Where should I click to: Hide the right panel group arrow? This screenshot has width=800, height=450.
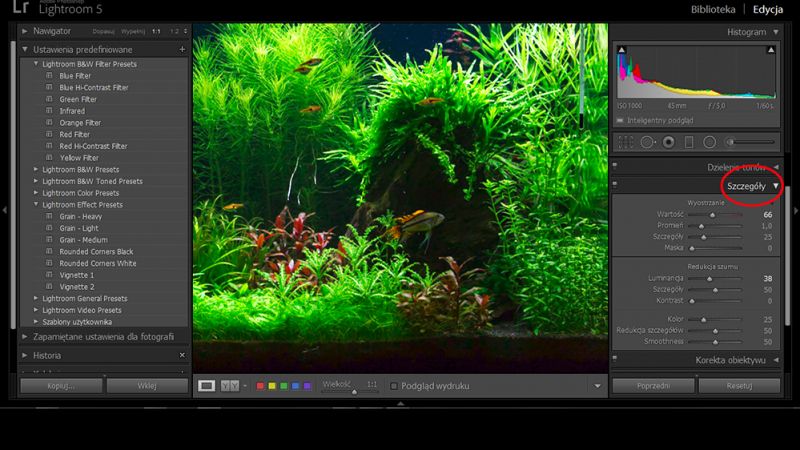coord(795,210)
